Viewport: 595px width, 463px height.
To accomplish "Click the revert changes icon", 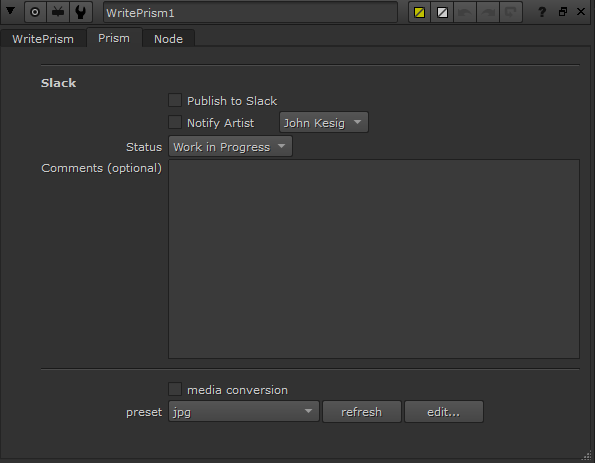I will click(510, 13).
